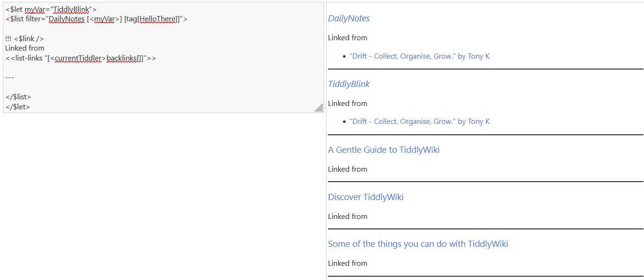Image resolution: width=644 pixels, height=280 pixels.
Task: Place cursor on the closing </$list> tag
Action: point(18,97)
